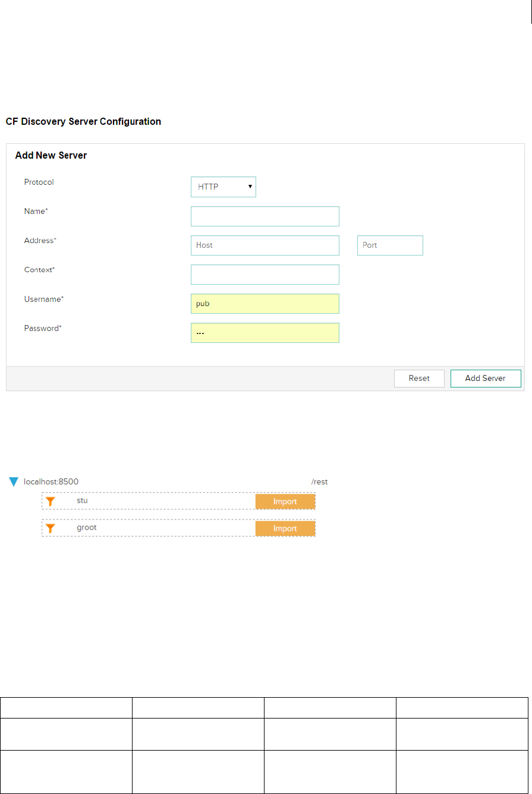This screenshot has height=794, width=532.
Task: Click the filter icon beside stu
Action: (51, 502)
